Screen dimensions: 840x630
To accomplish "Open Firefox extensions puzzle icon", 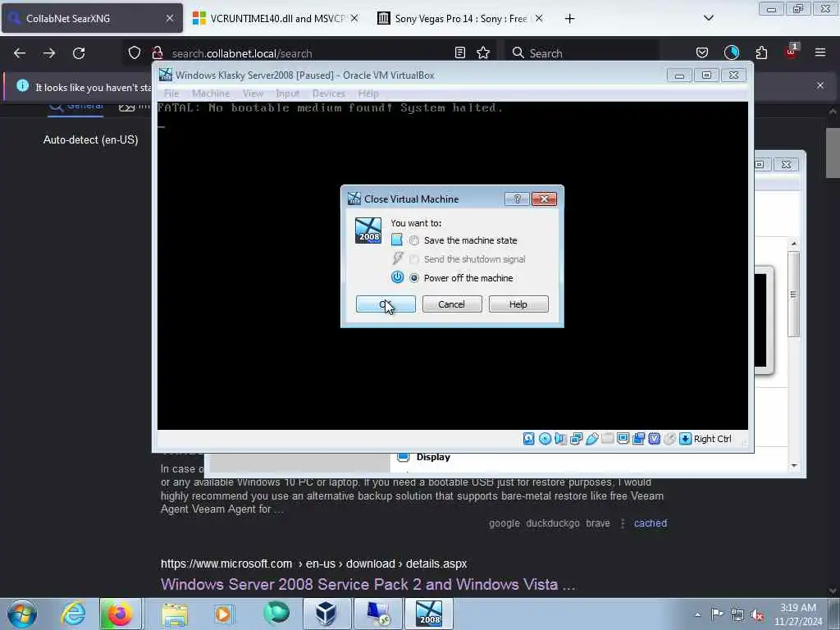I will coord(761,52).
